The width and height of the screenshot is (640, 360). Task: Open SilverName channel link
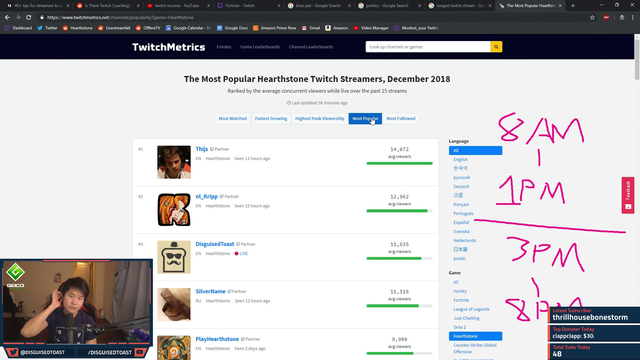210,291
